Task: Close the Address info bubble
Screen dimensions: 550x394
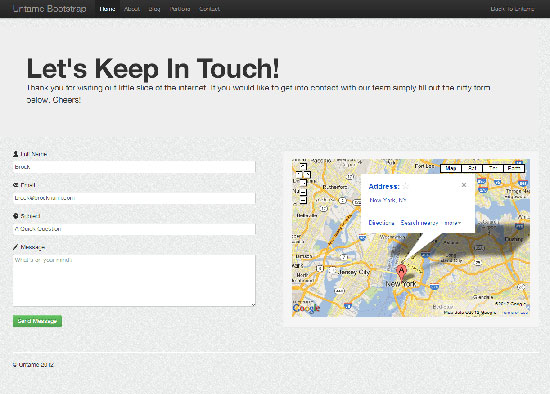Action: tap(464, 185)
